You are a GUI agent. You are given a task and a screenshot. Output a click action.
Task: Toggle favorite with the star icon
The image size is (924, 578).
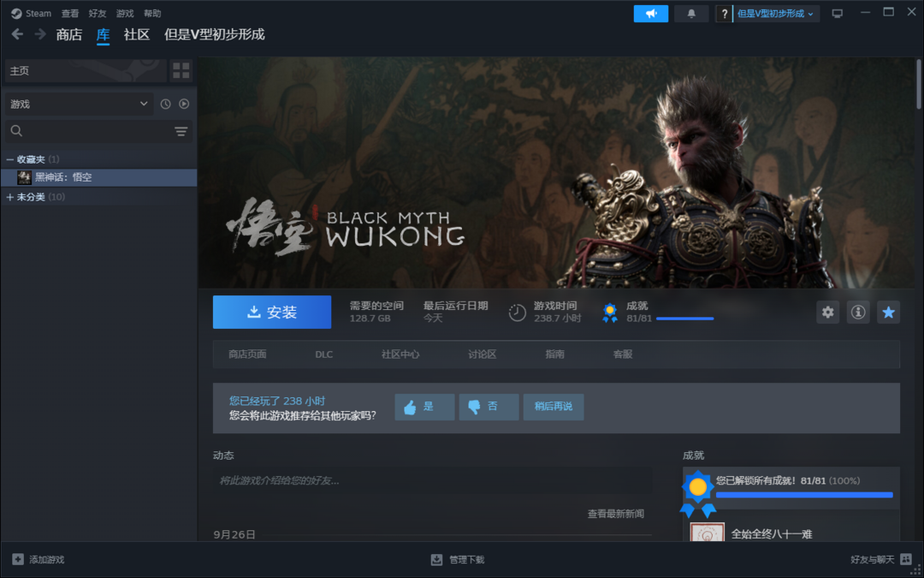[888, 312]
